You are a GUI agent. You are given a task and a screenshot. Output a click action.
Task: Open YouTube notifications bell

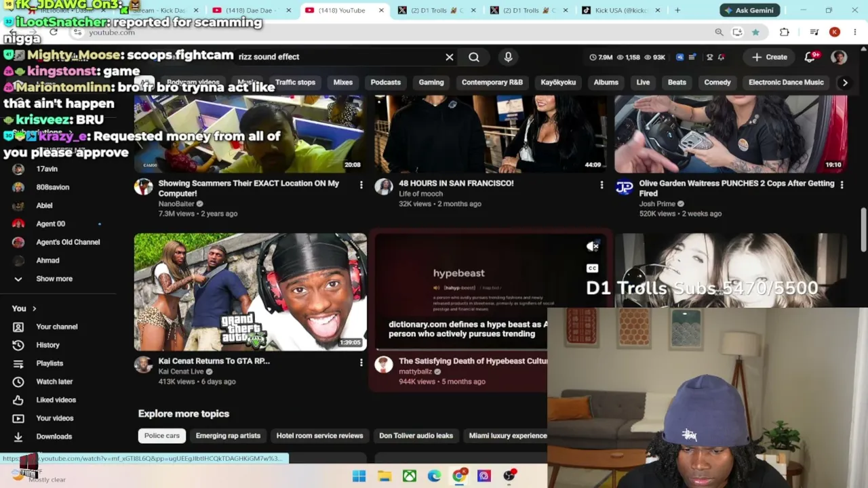(x=810, y=57)
